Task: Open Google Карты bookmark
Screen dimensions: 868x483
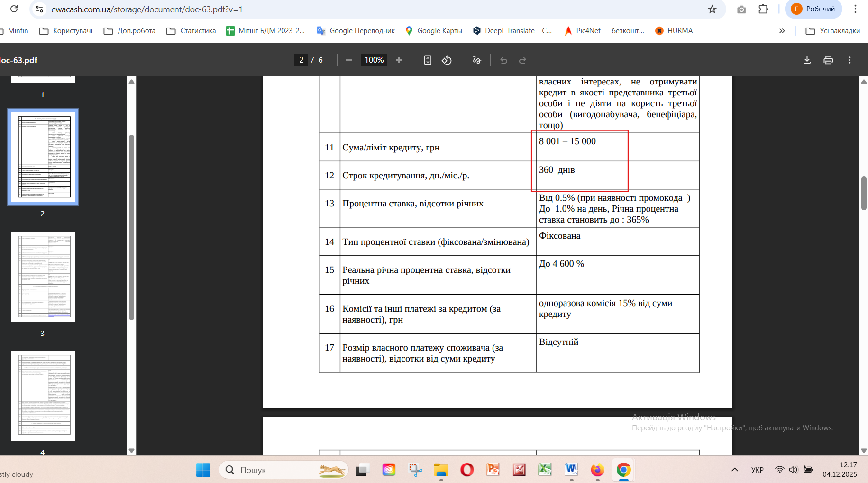Action: [x=433, y=31]
